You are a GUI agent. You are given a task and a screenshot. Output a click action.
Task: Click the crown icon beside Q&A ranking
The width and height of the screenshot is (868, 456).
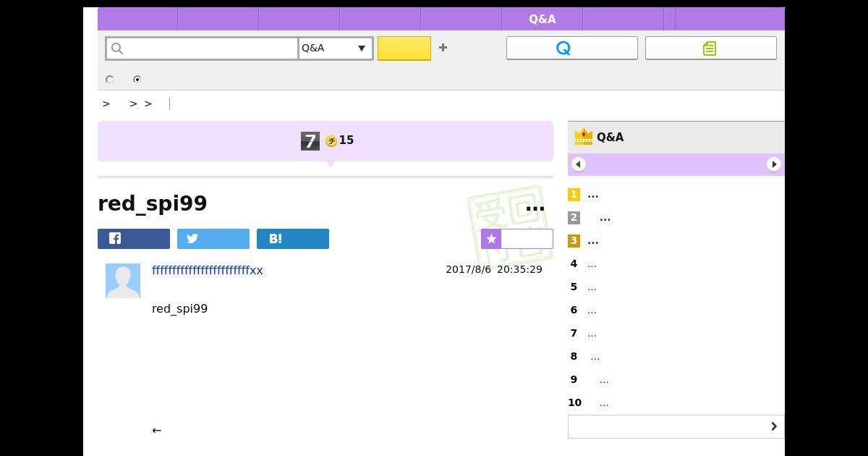pos(583,136)
